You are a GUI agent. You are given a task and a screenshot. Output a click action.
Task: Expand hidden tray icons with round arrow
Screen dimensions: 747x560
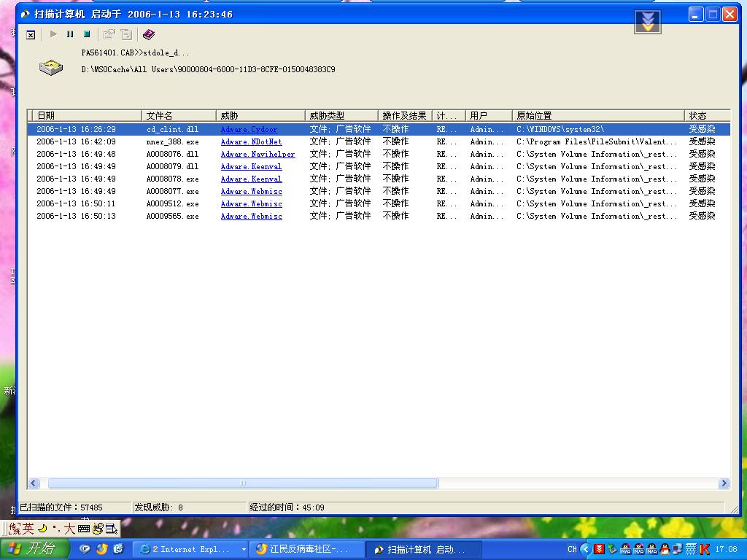(x=586, y=549)
